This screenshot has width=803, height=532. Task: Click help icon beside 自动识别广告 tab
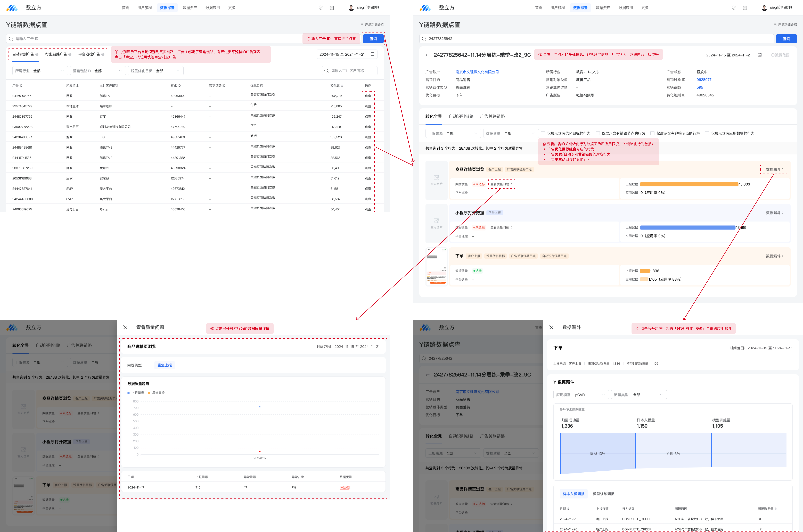[x=37, y=54]
